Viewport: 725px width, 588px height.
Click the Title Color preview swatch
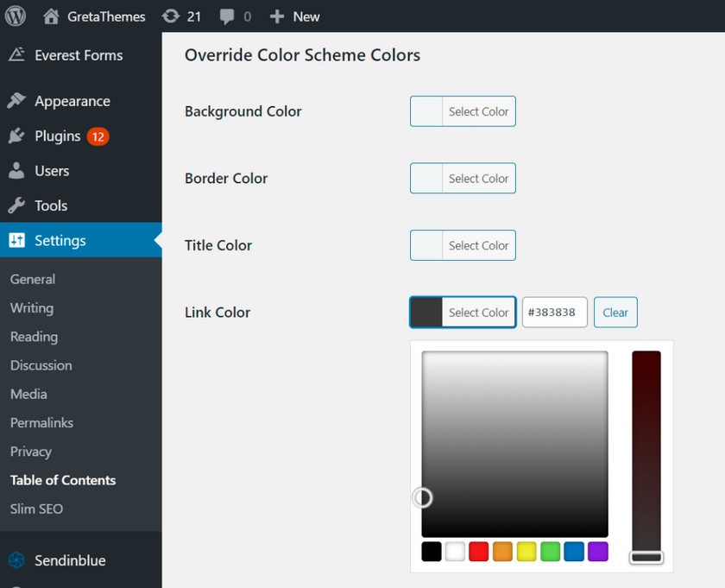click(x=426, y=245)
